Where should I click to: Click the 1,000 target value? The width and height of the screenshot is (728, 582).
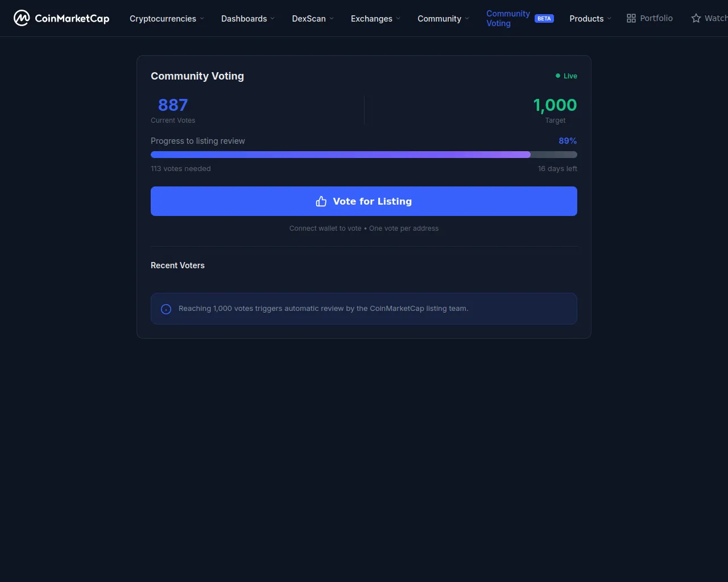(555, 105)
